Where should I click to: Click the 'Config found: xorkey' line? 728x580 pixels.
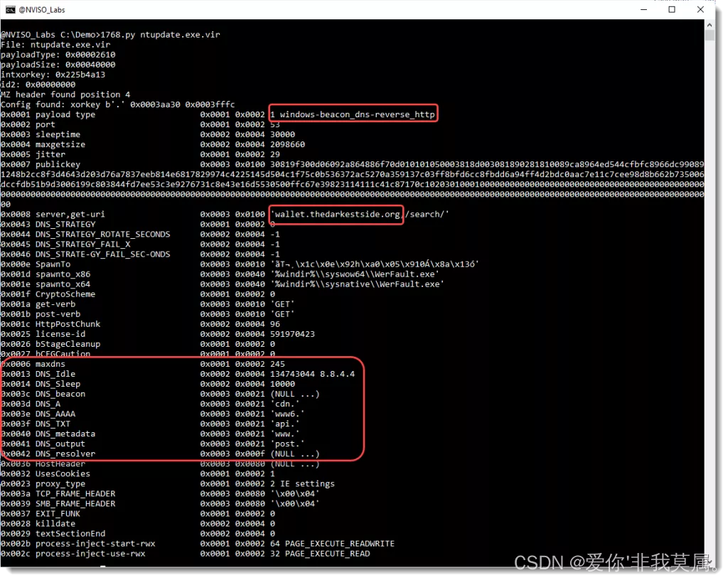tap(118, 105)
